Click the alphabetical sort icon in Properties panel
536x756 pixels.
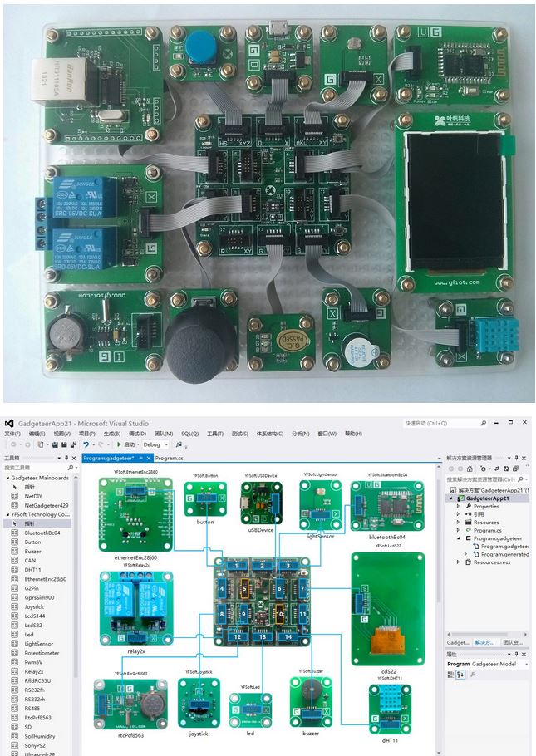[x=460, y=674]
